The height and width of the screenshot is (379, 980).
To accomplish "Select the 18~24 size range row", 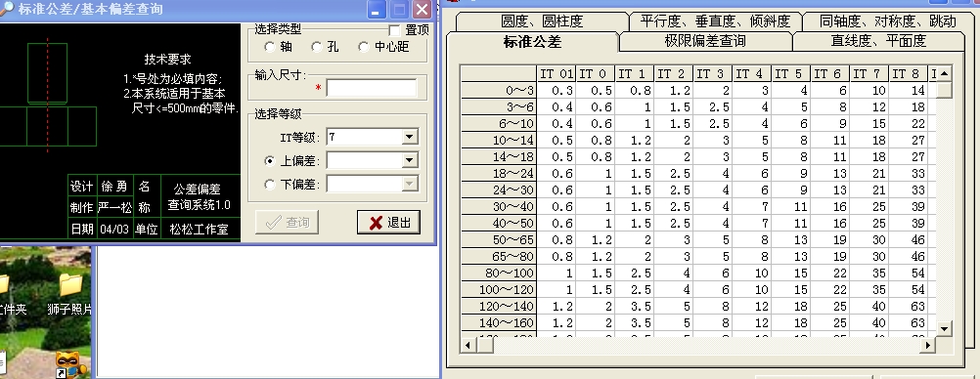I will click(499, 174).
